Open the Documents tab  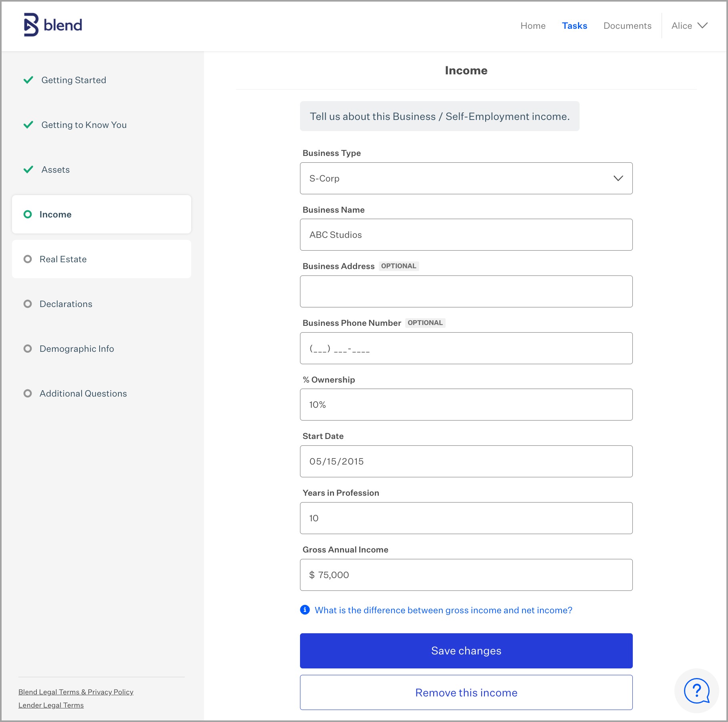pyautogui.click(x=627, y=26)
